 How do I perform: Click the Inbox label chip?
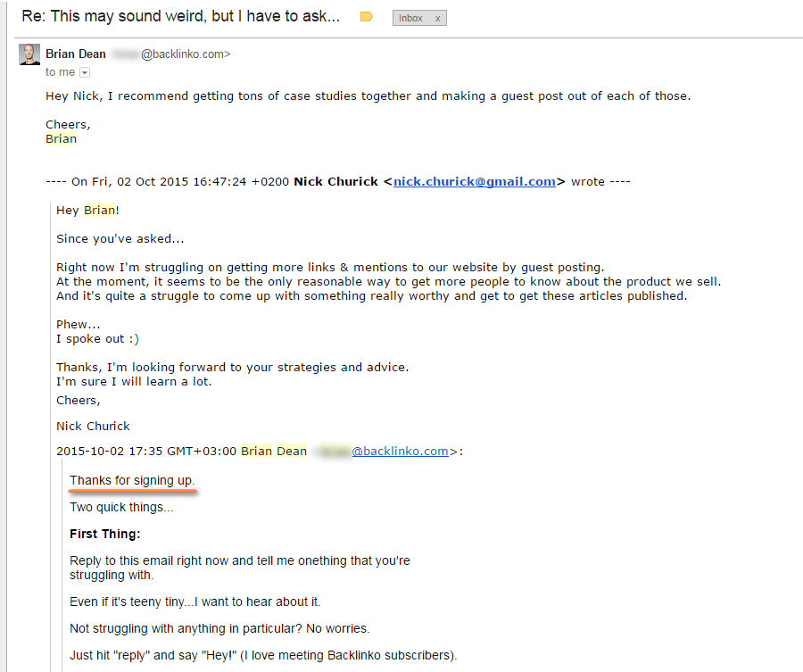click(x=412, y=17)
